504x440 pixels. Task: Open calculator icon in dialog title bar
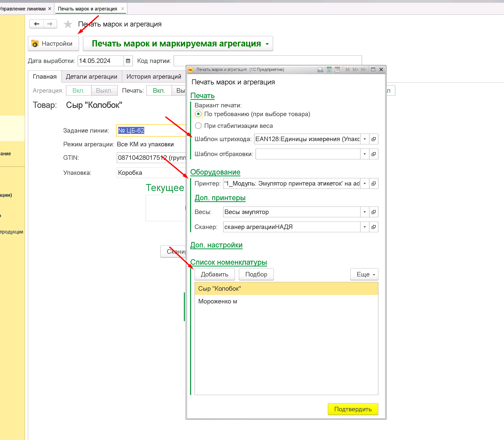pos(329,70)
